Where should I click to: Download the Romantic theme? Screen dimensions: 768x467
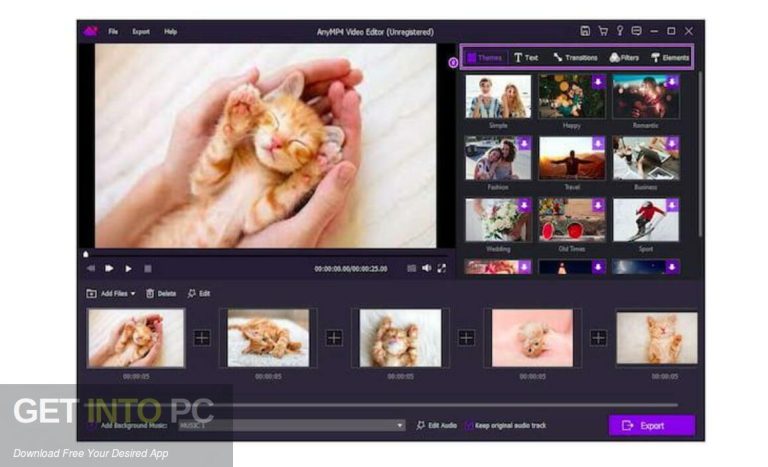(x=672, y=81)
